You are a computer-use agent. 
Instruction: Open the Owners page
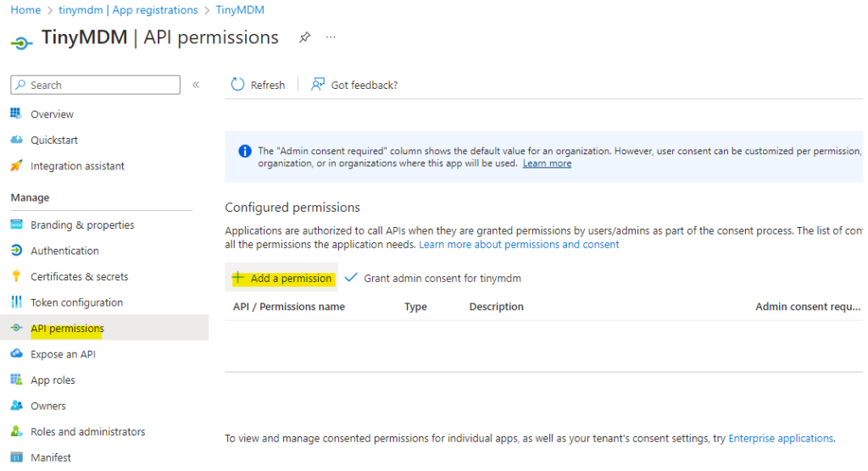[48, 406]
